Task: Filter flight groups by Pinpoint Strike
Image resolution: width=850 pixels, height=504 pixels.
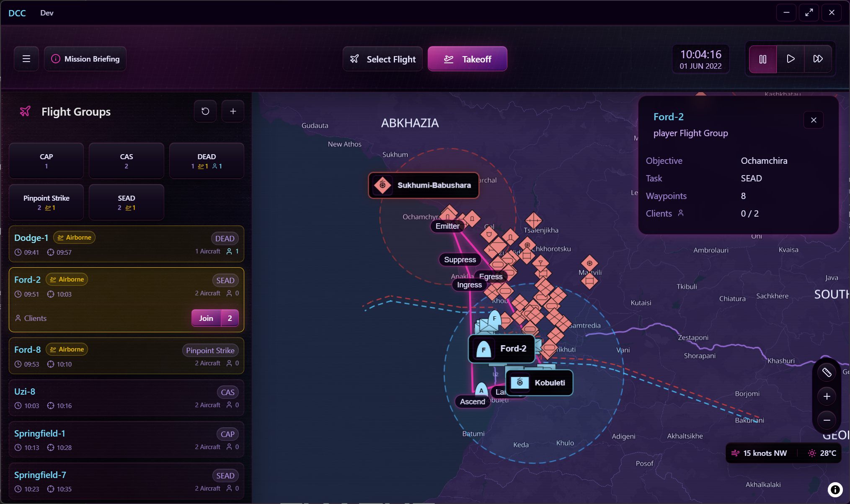Action: [x=47, y=202]
